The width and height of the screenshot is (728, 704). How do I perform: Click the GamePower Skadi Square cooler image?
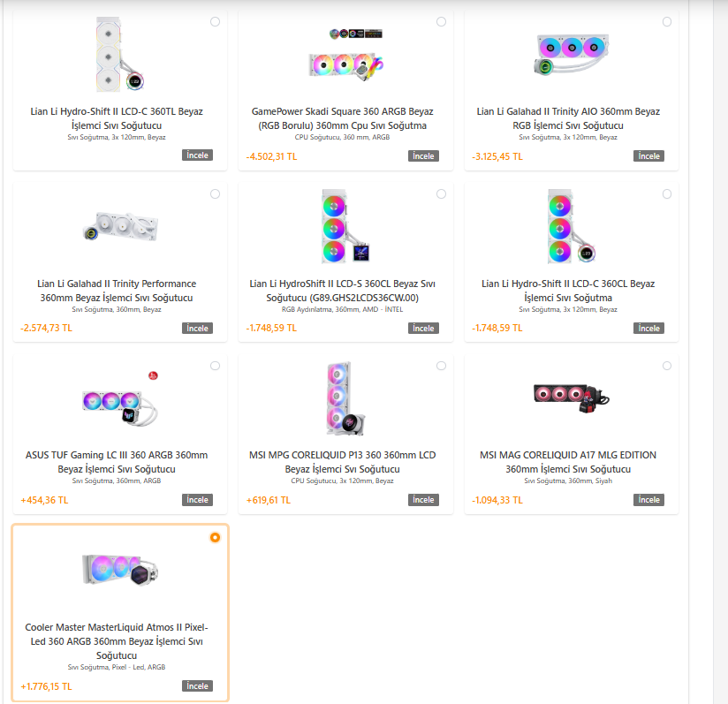346,55
